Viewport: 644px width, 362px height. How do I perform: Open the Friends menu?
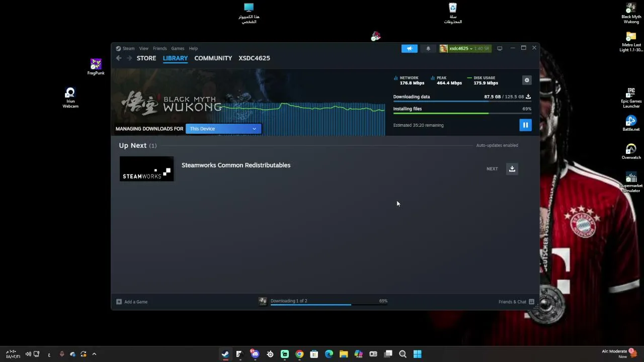click(159, 48)
